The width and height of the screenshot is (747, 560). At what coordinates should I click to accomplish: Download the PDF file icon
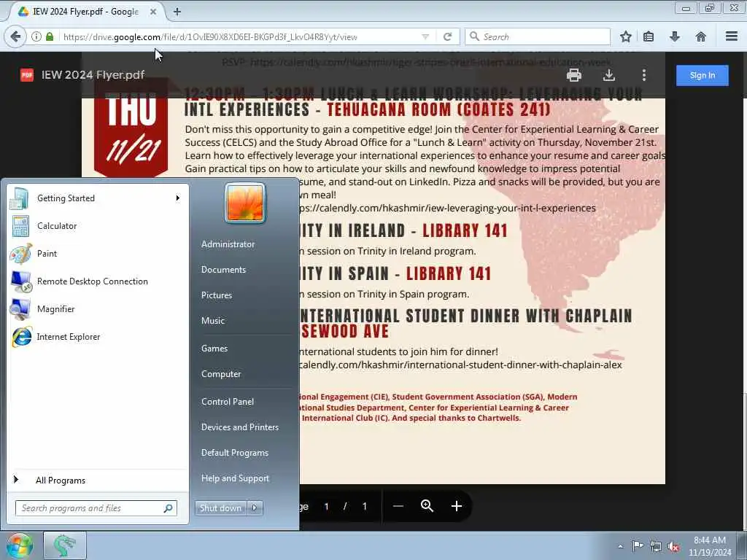click(x=609, y=75)
